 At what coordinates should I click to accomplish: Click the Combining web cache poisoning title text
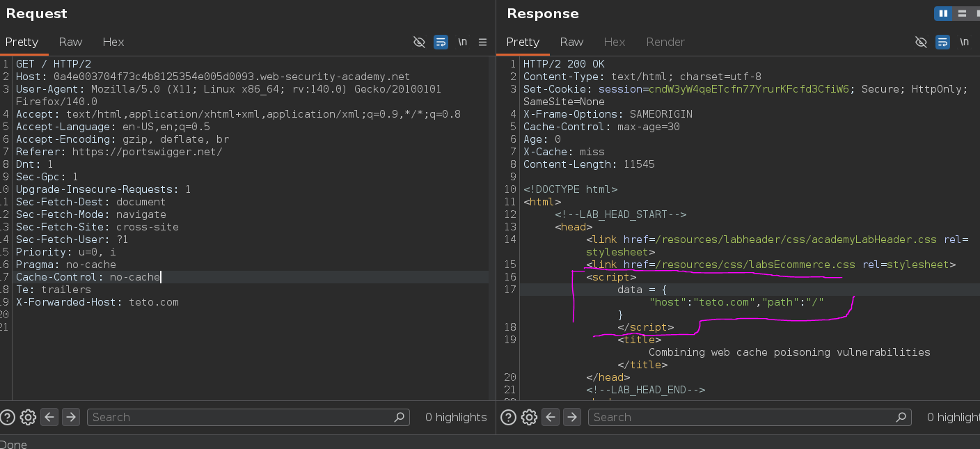pyautogui.click(x=789, y=352)
